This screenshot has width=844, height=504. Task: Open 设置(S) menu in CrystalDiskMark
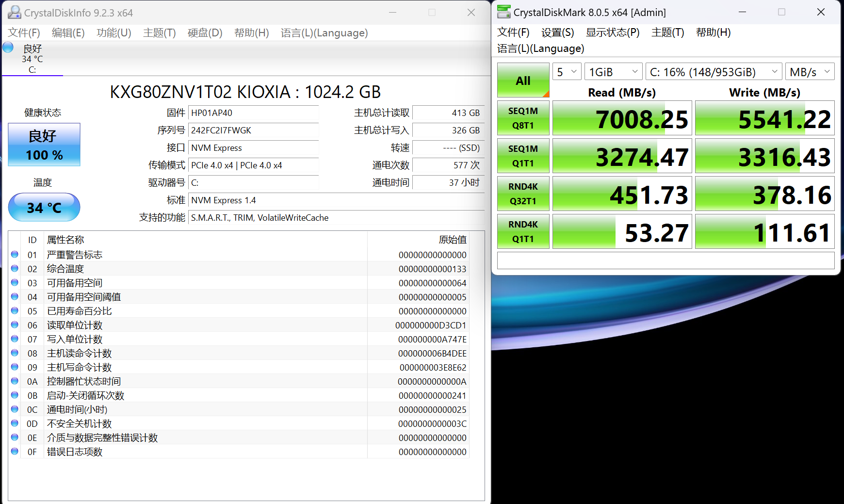tap(558, 32)
